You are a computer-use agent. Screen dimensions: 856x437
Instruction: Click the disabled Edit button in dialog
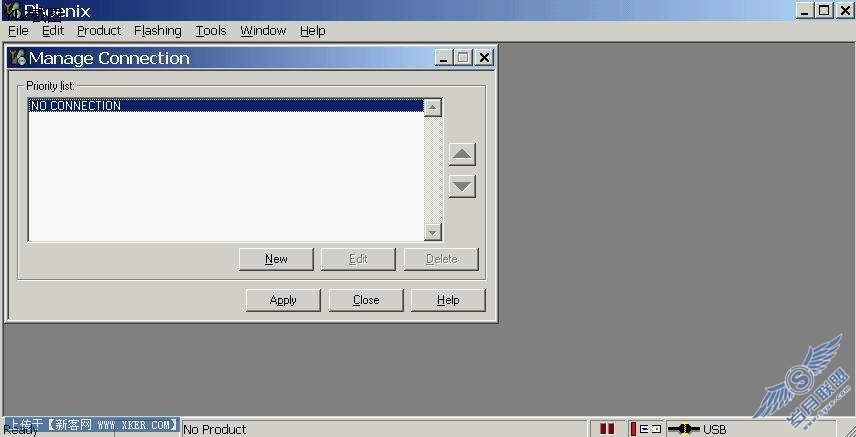coord(358,259)
